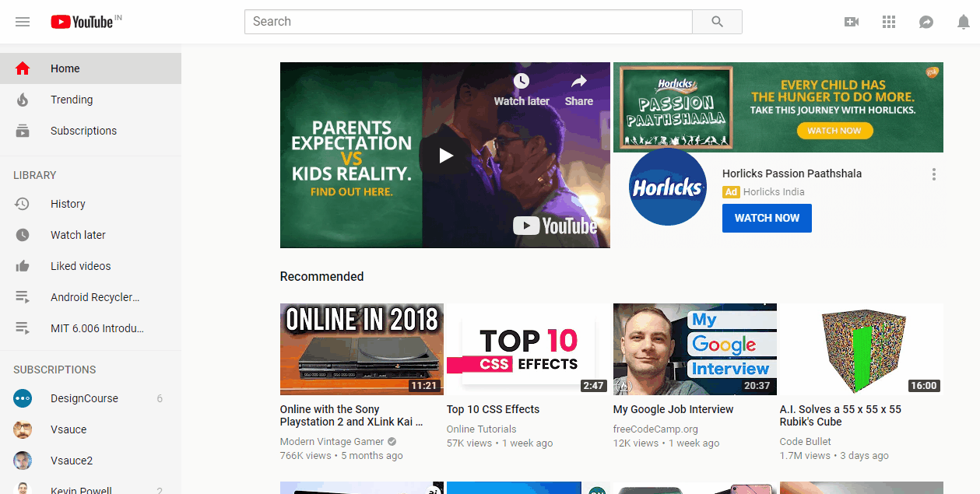This screenshot has width=980, height=494.
Task: Click the DesignCourse new-videos count 6
Action: (160, 398)
